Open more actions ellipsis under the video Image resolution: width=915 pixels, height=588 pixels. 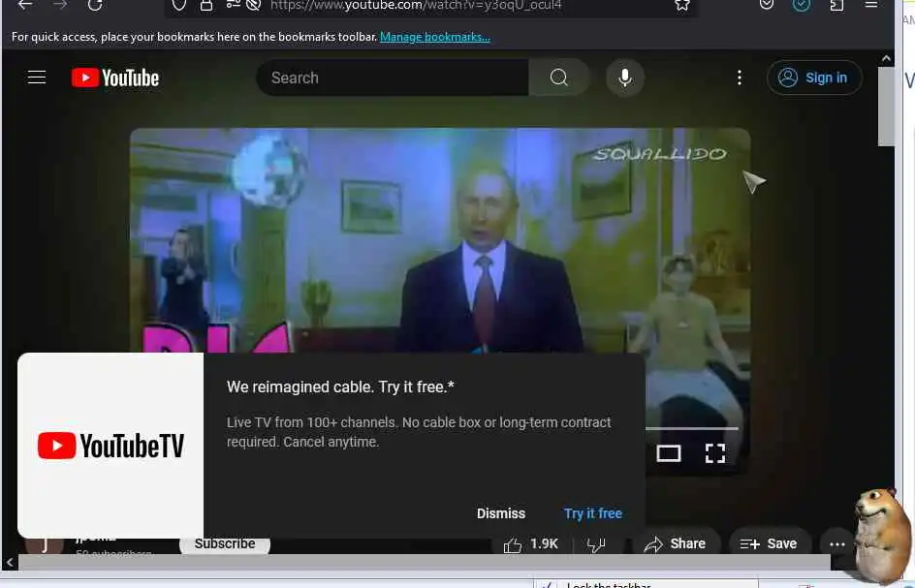pyautogui.click(x=837, y=544)
